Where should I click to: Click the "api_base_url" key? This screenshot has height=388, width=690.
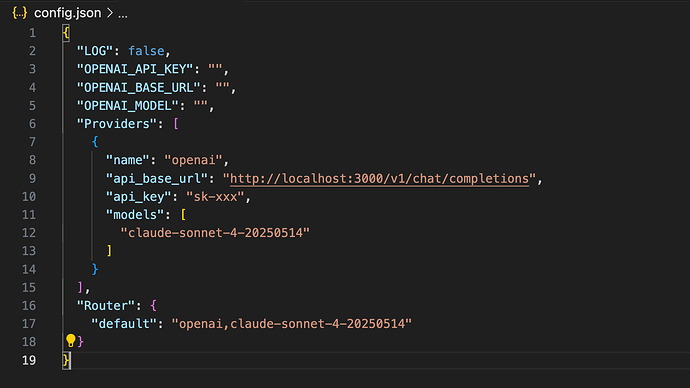click(x=157, y=178)
